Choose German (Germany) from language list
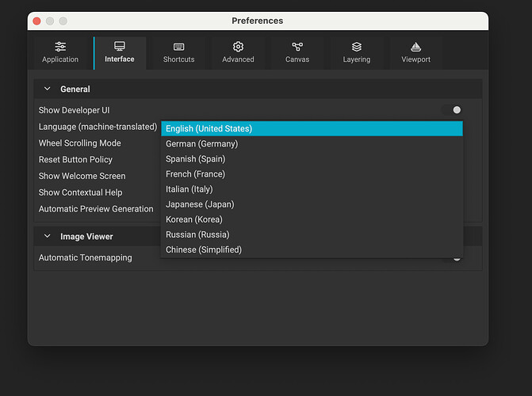Viewport: 532px width, 396px height. 202,144
